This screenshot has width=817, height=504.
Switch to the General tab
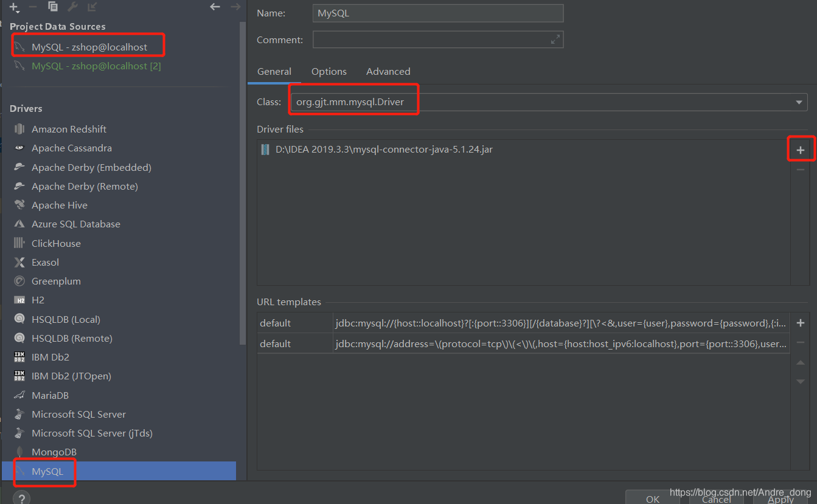[x=274, y=72]
